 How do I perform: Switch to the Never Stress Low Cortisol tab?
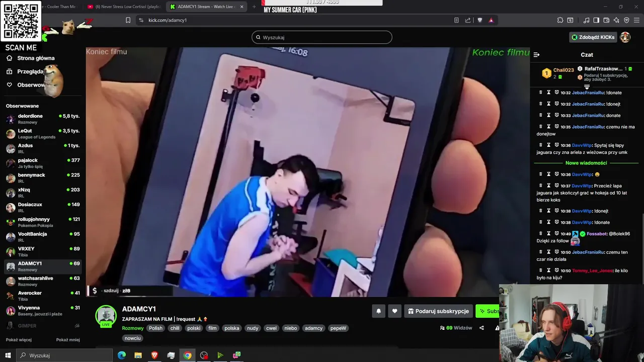(124, 7)
